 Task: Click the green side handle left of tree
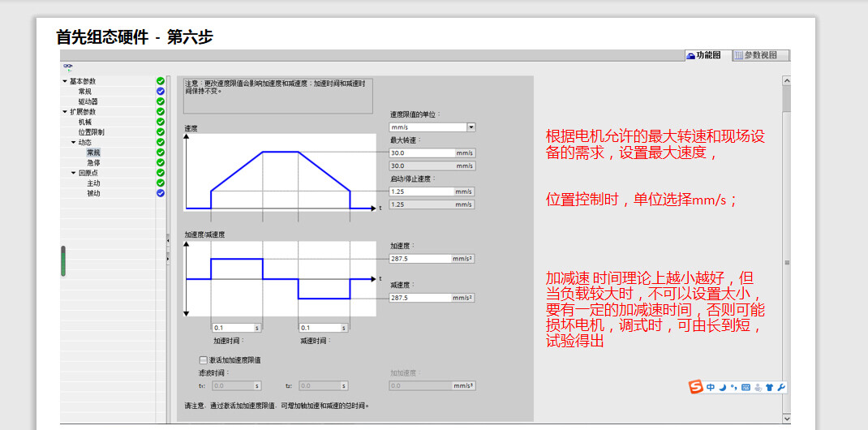pyautogui.click(x=63, y=261)
